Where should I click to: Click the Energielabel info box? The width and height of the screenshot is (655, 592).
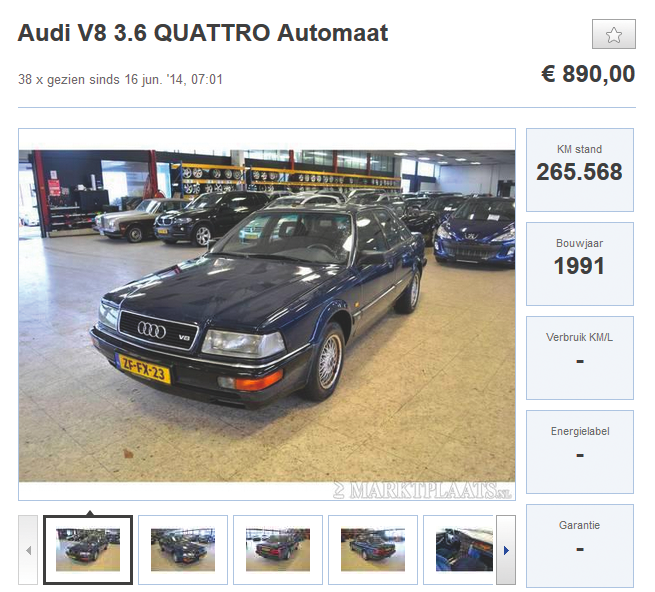click(x=579, y=452)
